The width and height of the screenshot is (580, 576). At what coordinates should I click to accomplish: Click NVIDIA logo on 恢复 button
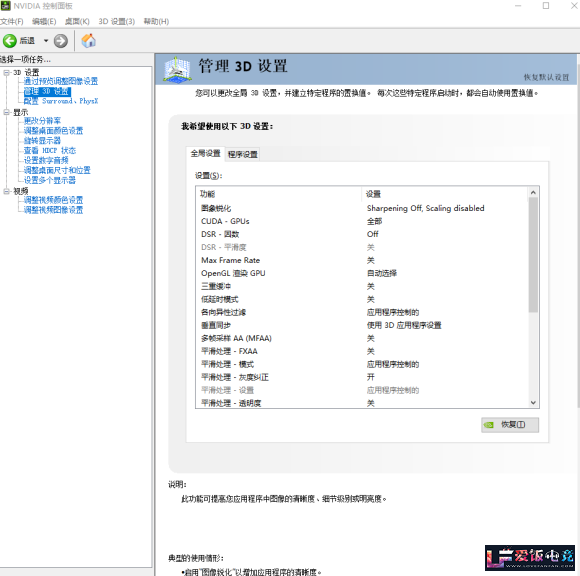pos(489,425)
